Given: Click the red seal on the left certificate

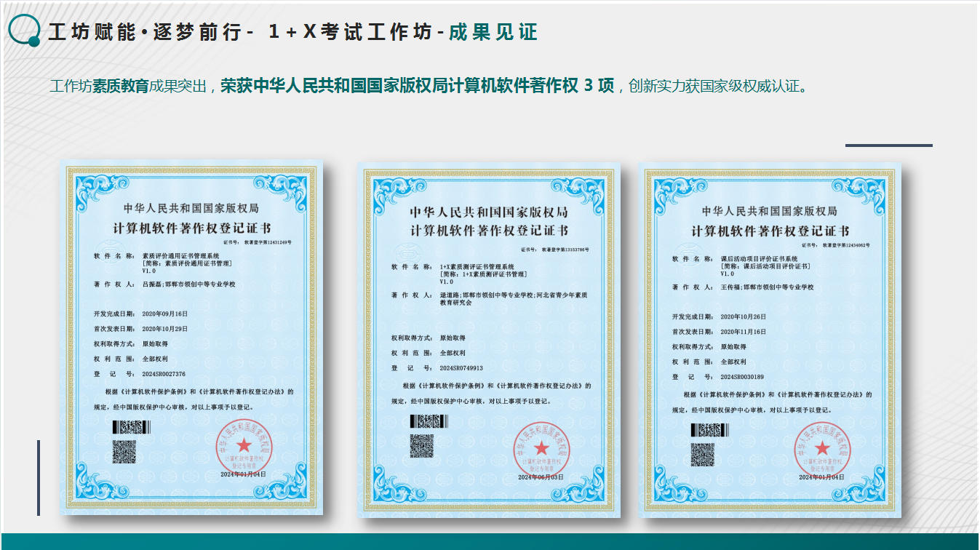Looking at the screenshot, I should [x=243, y=445].
